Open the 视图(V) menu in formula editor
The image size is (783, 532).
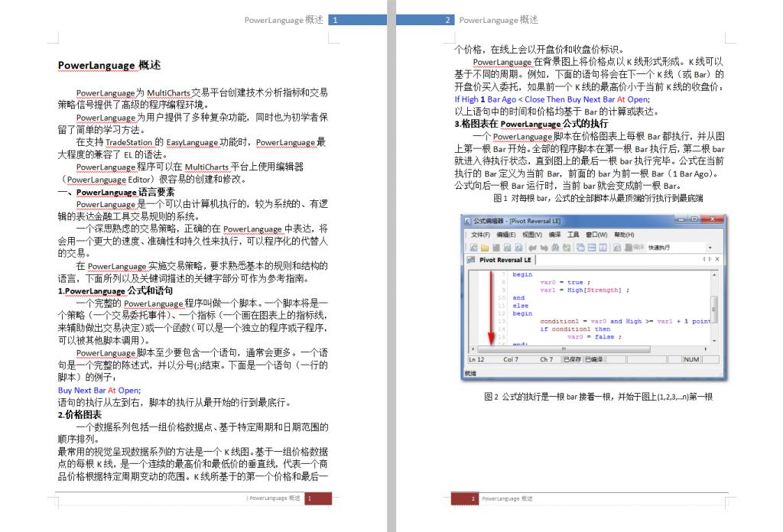[532, 235]
